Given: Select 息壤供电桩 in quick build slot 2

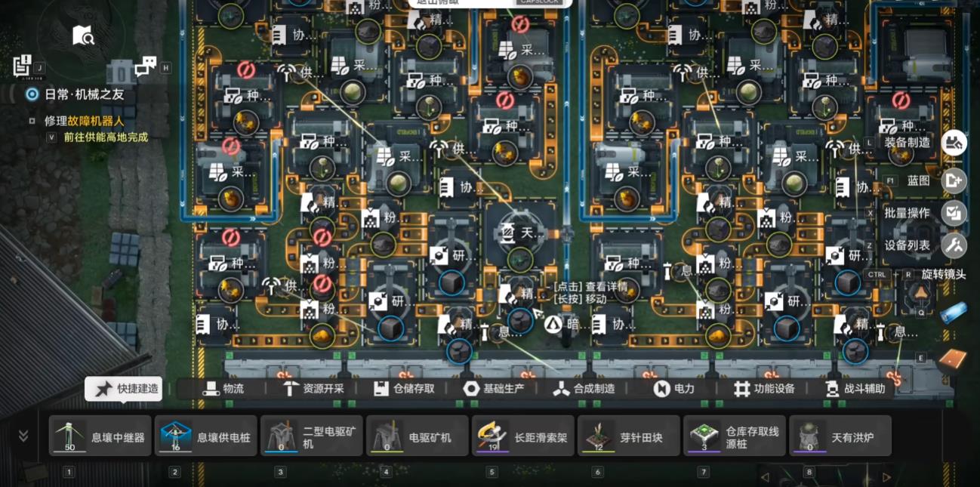Looking at the screenshot, I should click(x=205, y=436).
